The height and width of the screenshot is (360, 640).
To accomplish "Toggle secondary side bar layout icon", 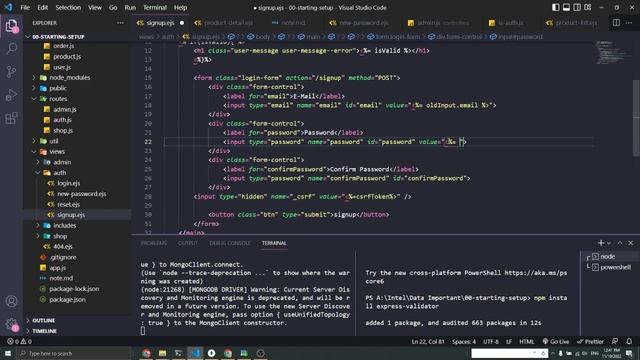I will (577, 7).
